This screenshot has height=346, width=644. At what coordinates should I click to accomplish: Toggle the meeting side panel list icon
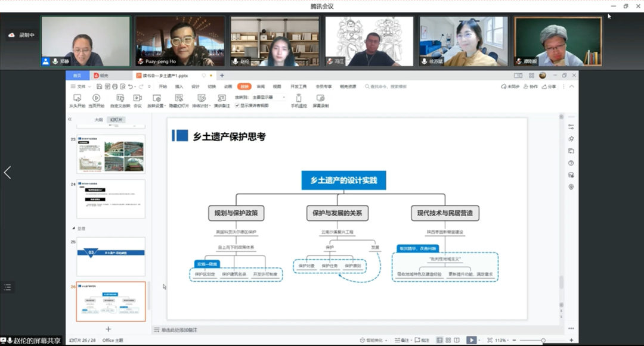(7, 287)
